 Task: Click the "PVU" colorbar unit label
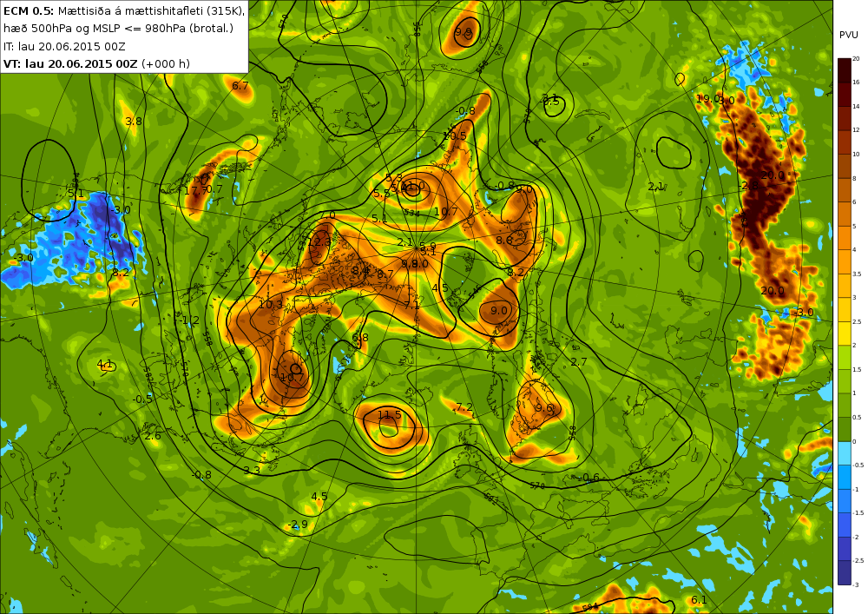pos(849,35)
